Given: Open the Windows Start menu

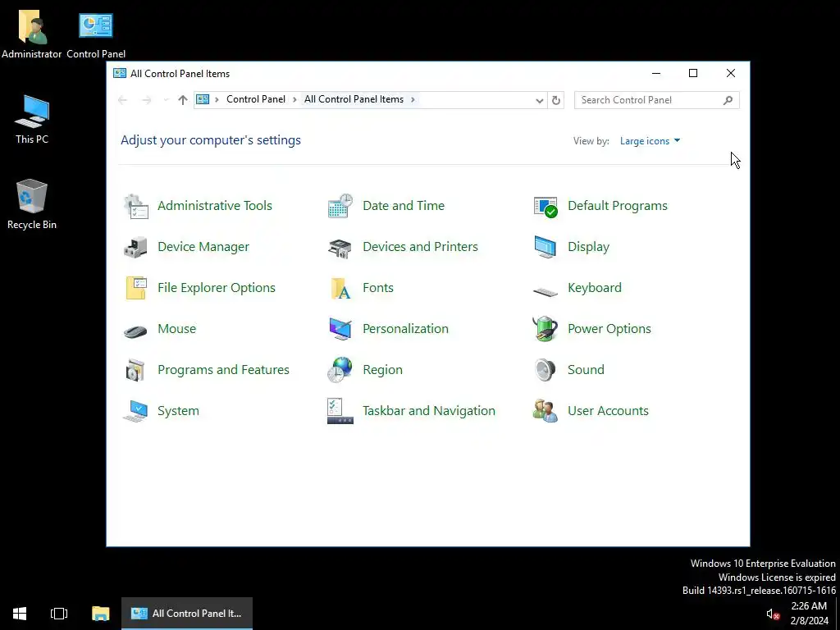Looking at the screenshot, I should click(x=20, y=614).
